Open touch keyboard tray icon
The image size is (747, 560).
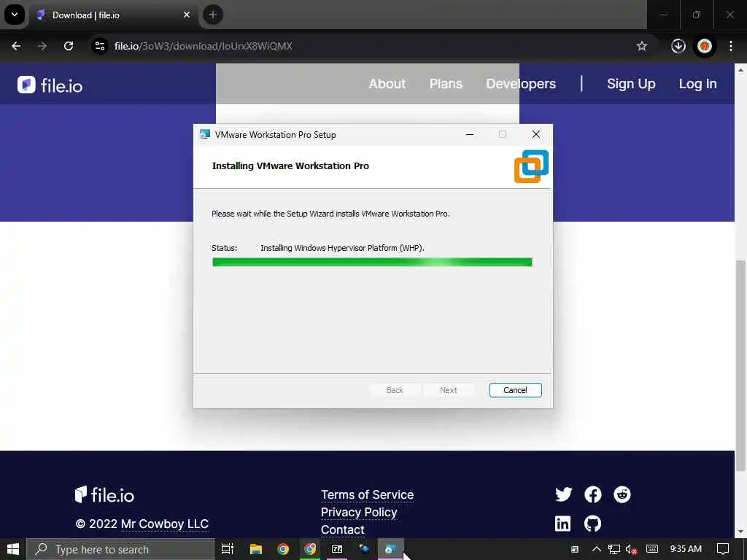pyautogui.click(x=652, y=549)
